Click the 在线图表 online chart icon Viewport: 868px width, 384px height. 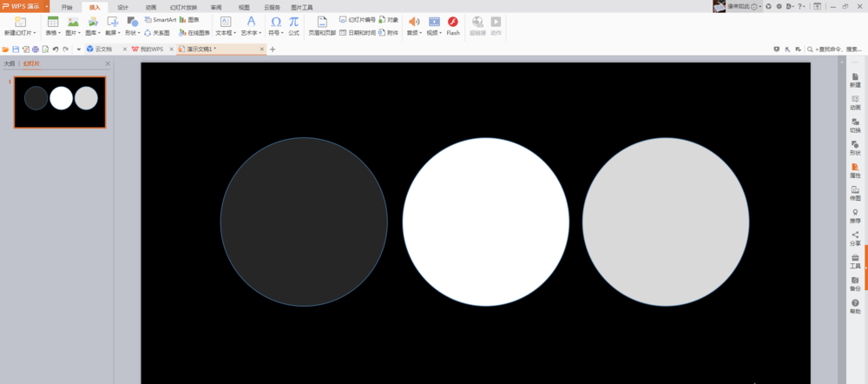[x=194, y=32]
